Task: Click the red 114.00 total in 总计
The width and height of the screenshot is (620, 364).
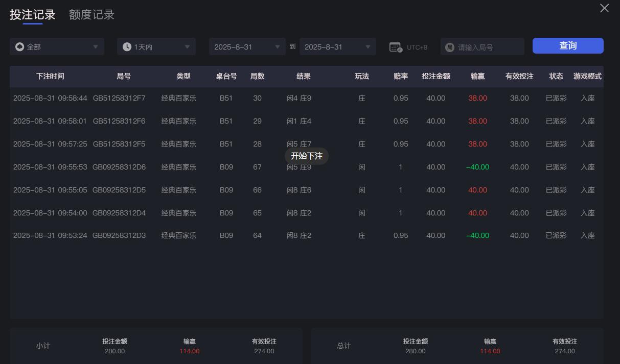Action: tap(489, 351)
